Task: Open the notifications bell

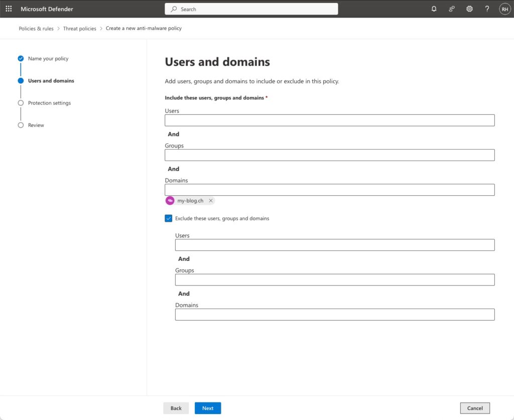Action: [x=434, y=9]
